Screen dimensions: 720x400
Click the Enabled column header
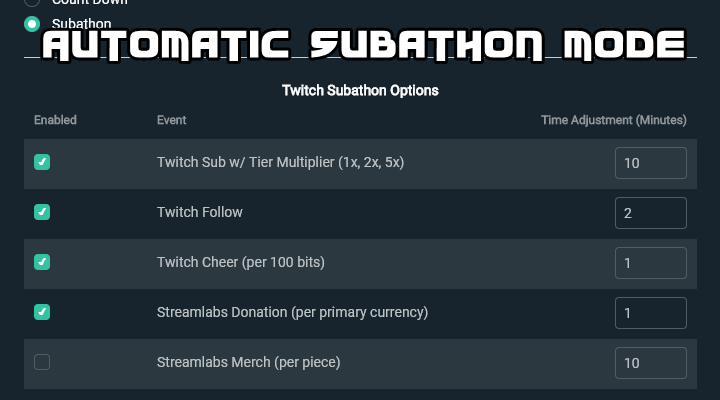click(x=55, y=120)
